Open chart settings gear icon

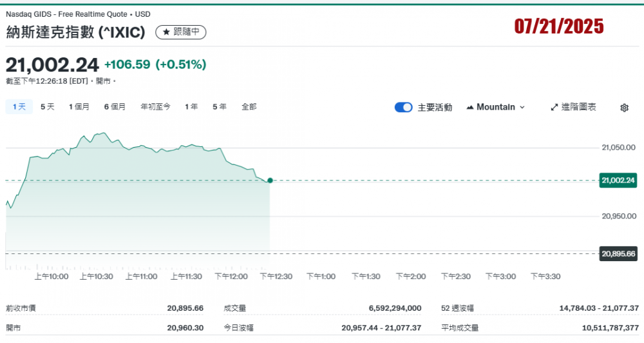[x=623, y=108]
